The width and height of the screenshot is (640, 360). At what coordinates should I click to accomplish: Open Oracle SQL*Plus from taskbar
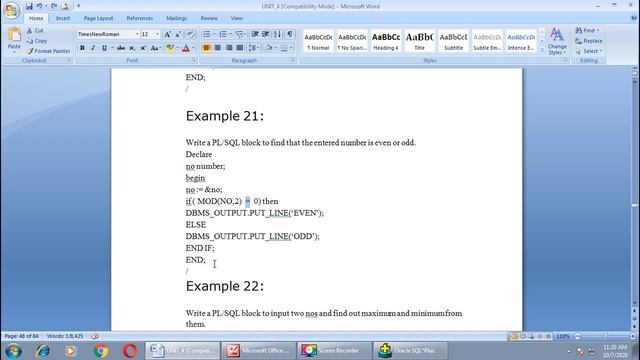pyautogui.click(x=409, y=351)
